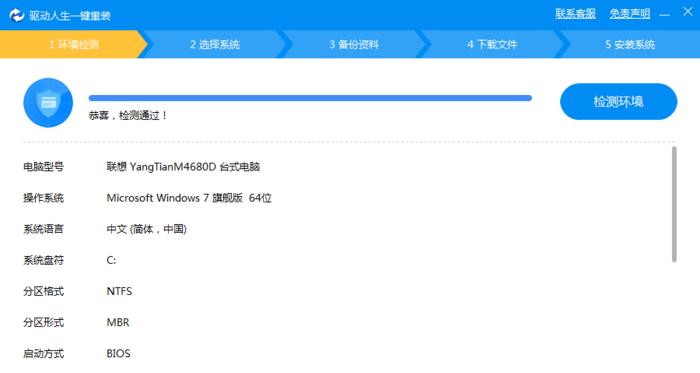Open the 联系客服 link
Viewport: 700px width, 373px height.
point(575,14)
